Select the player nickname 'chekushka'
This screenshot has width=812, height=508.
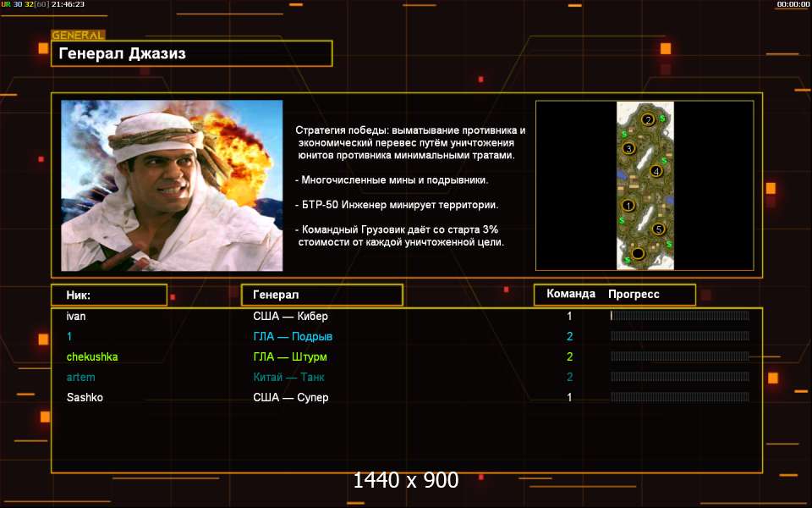[92, 356]
